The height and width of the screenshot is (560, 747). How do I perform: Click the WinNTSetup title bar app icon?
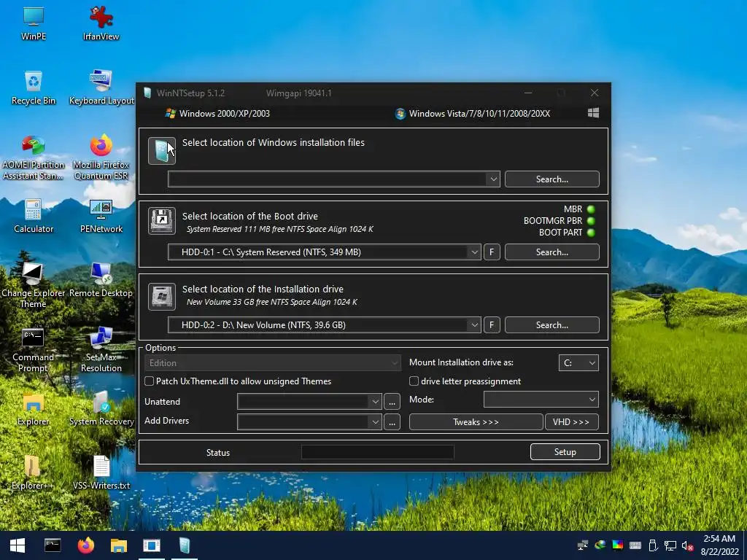coord(147,93)
